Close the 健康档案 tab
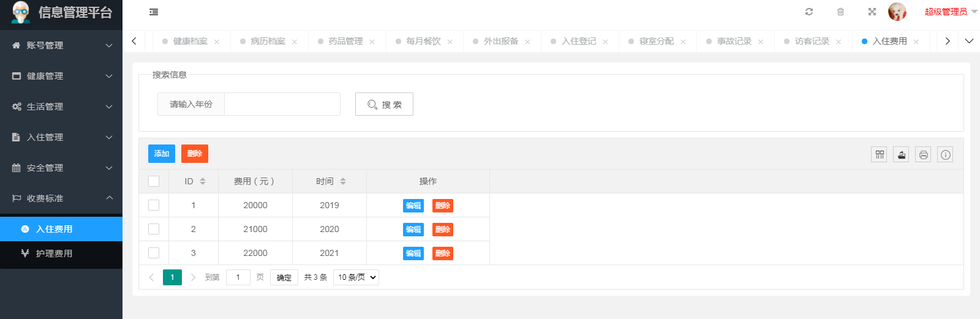 coord(217,42)
